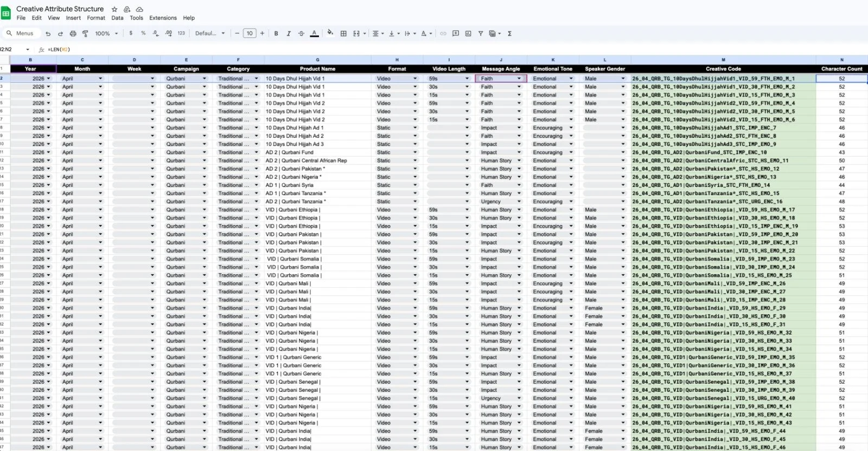This screenshot has width=868, height=451.
Task: Open the Functions sigma menu
Action: (x=509, y=34)
